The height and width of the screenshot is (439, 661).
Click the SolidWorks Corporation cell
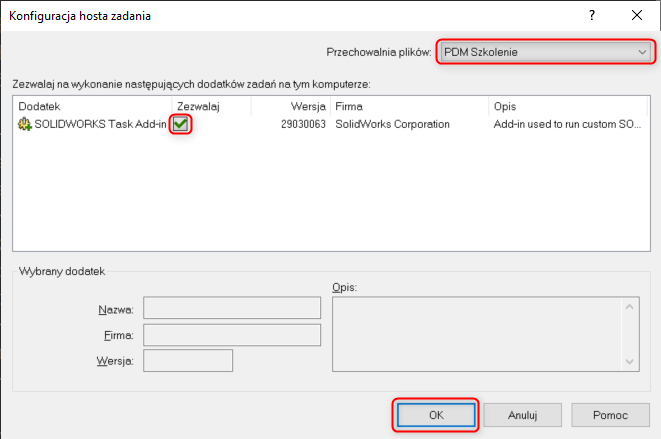click(392, 124)
